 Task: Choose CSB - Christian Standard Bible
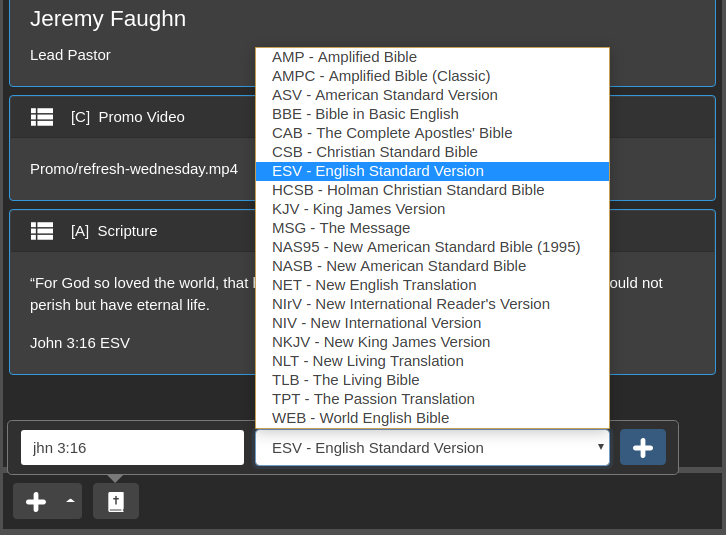(x=432, y=152)
